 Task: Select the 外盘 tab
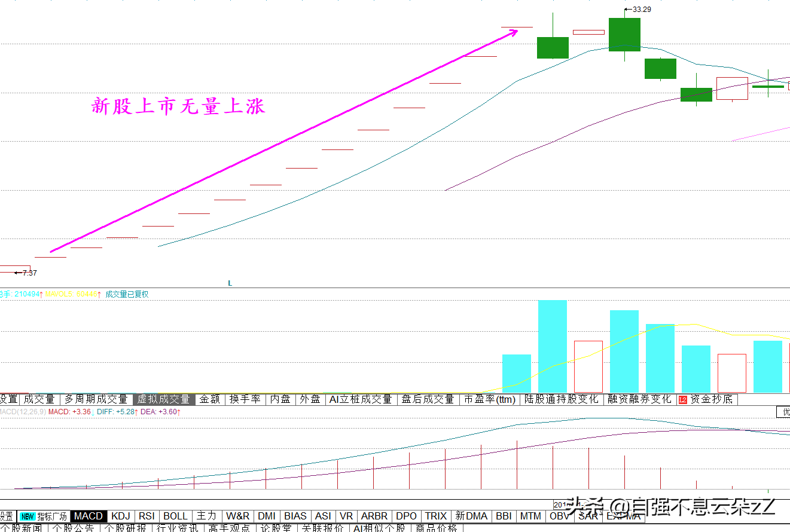tap(310, 399)
